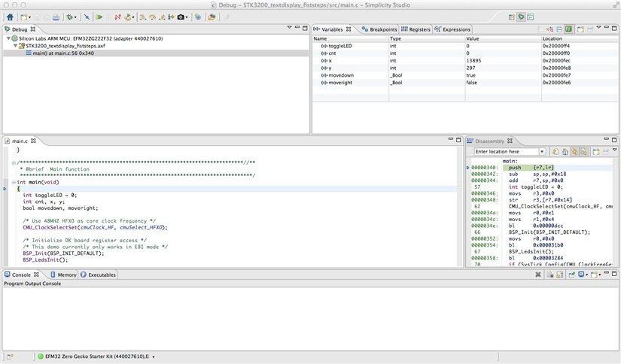The height and width of the screenshot is (364, 621).
Task: Select the main() at main.c:56 stack frame
Action: (x=63, y=53)
